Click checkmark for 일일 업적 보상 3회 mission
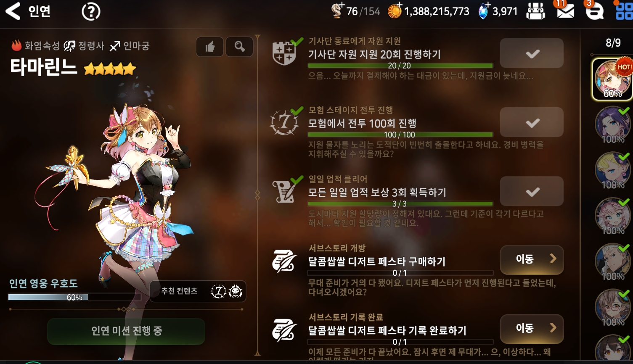Screen dimensions: 633x364 532,192
